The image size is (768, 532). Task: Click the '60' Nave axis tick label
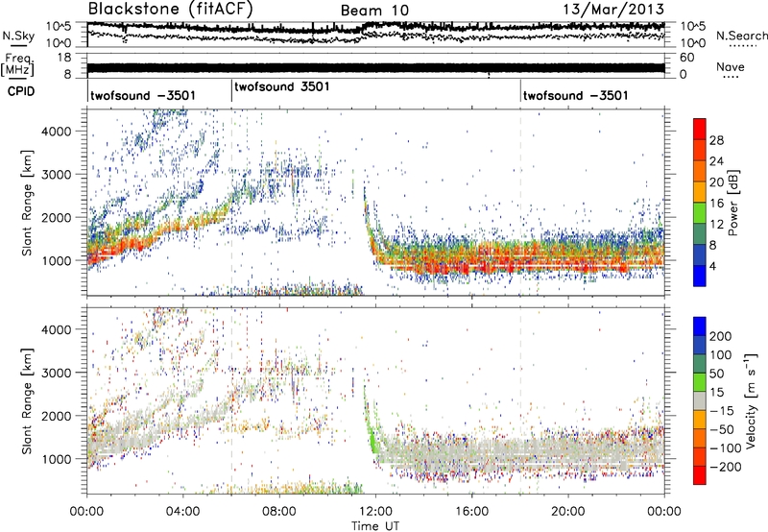[686, 58]
